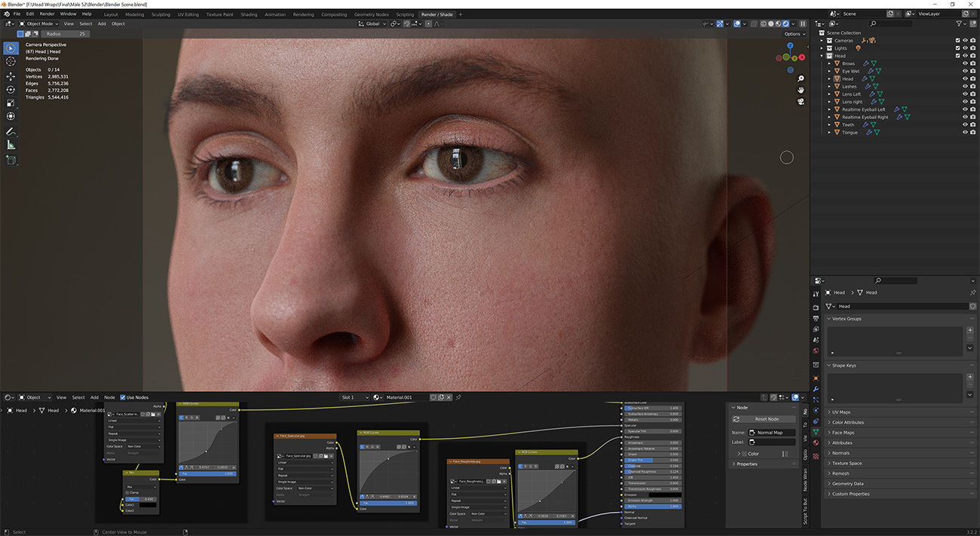980x536 pixels.
Task: Collapse the Head collection in the outliner
Action: pos(822,55)
